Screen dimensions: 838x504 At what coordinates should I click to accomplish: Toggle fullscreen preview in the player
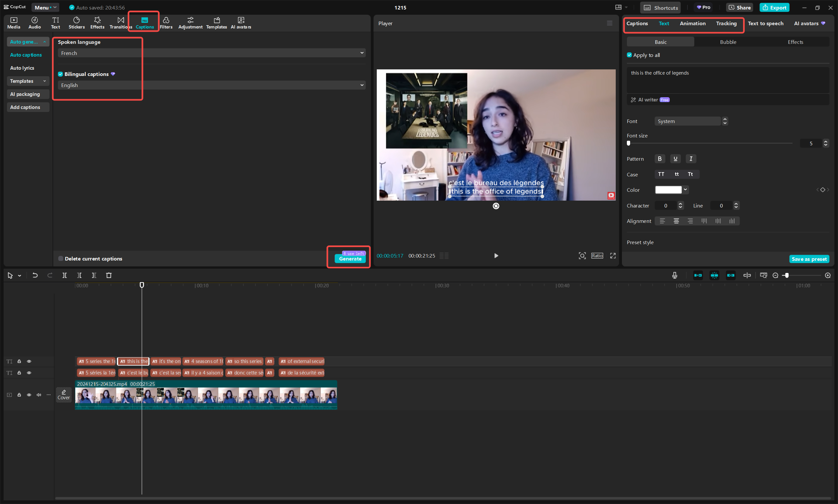612,256
